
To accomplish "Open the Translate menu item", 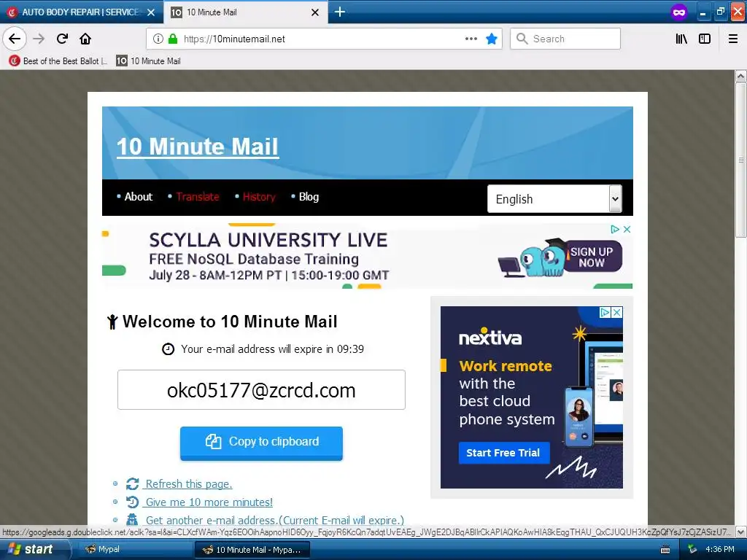I will click(x=198, y=197).
